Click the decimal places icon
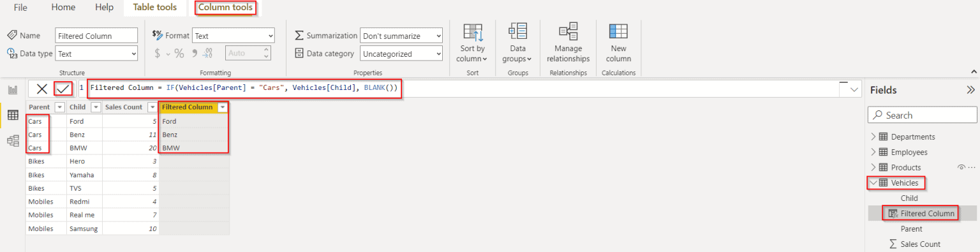Viewport: 980px width, 252px height. tap(209, 54)
